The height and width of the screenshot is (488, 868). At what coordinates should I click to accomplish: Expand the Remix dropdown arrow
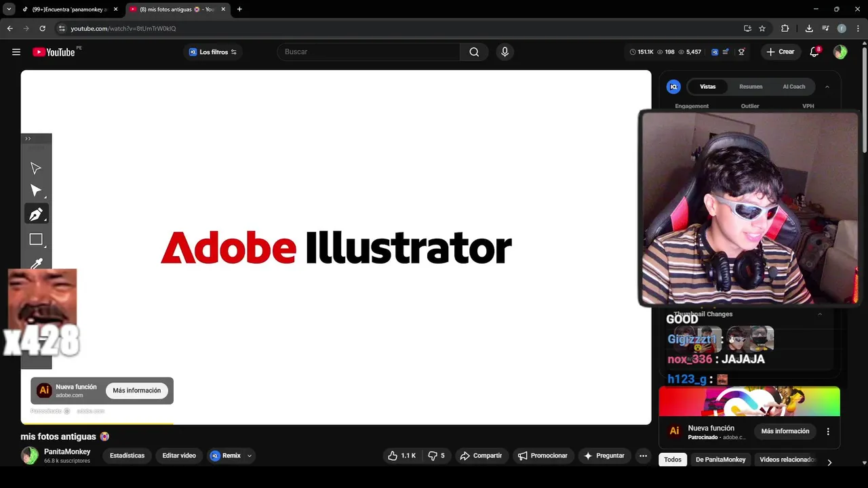(x=250, y=455)
